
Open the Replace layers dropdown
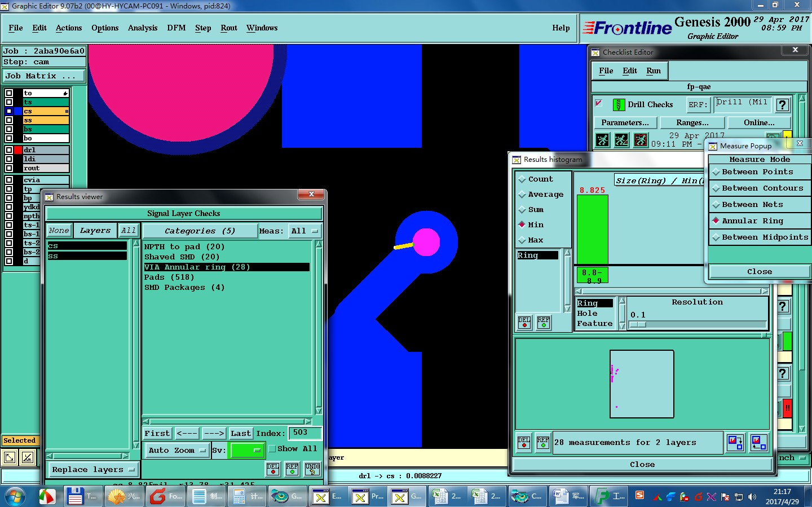94,469
